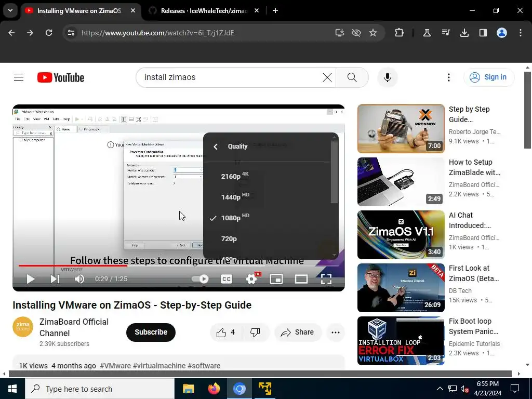The width and height of the screenshot is (532, 399).
Task: Open ZimaBoard Official Channel name link
Action: coord(74,327)
